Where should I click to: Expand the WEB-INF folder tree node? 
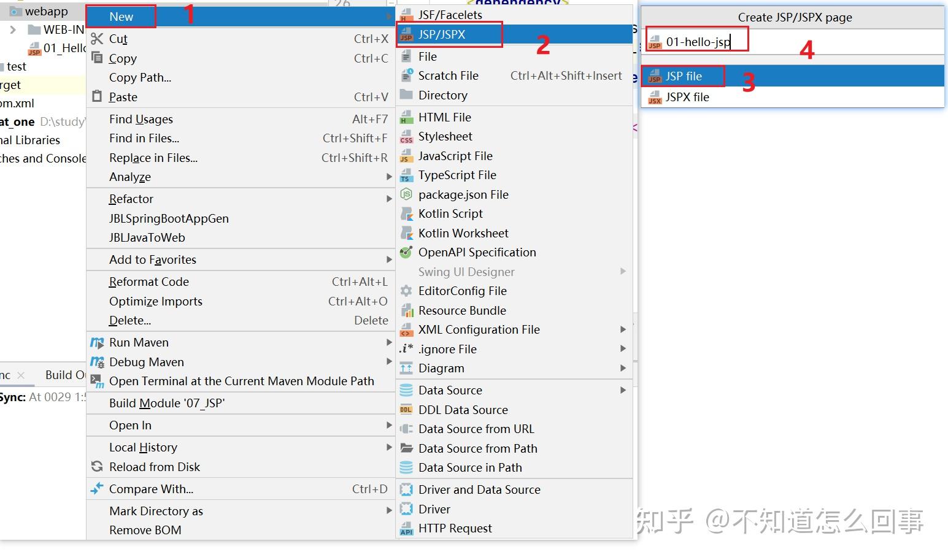13,29
